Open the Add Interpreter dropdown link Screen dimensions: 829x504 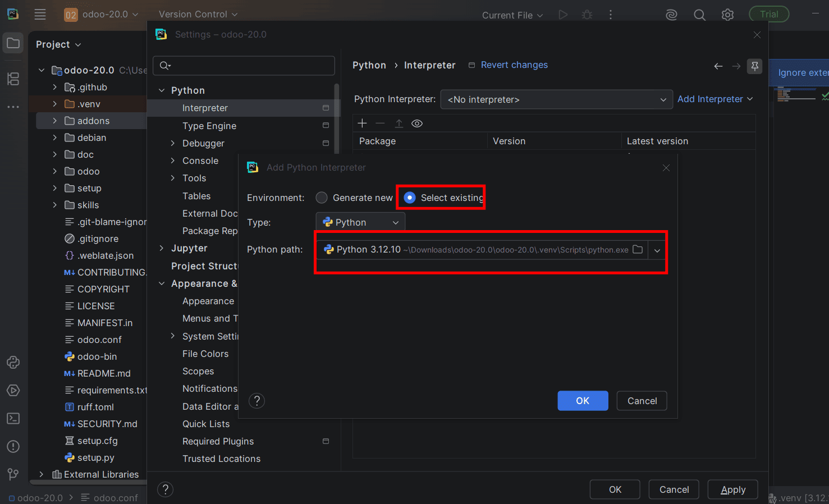tap(715, 99)
